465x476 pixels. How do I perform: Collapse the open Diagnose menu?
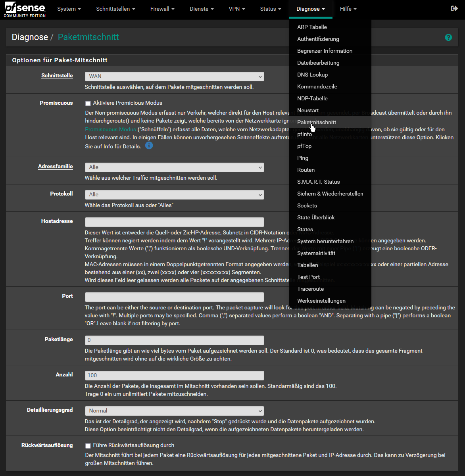[311, 9]
